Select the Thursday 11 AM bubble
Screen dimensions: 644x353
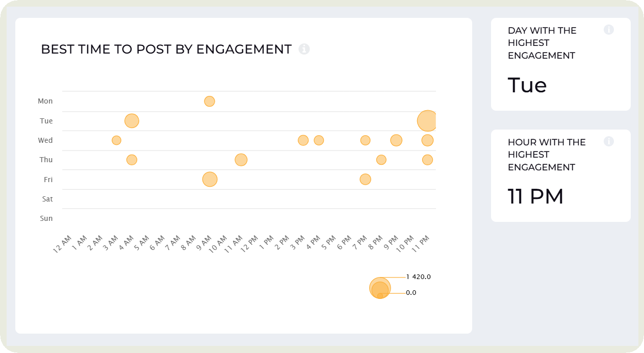click(240, 160)
